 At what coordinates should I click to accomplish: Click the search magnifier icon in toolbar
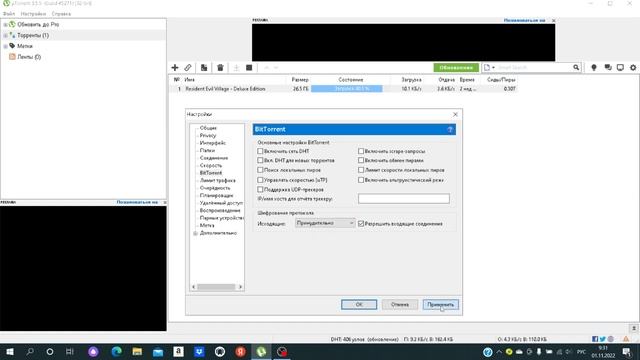(x=576, y=67)
